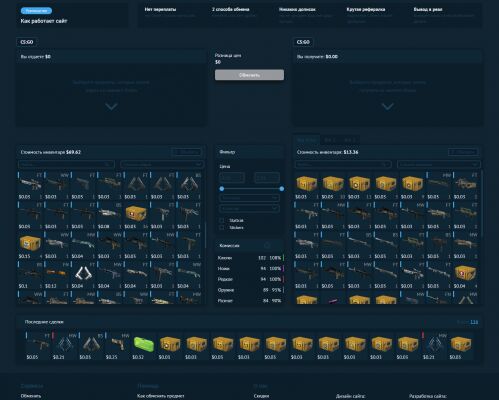Open the first dropdown under the price slider
499x400 pixels.
coord(249,198)
